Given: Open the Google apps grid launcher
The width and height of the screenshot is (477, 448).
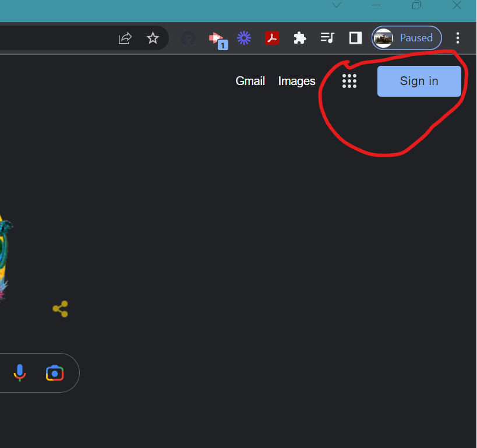Looking at the screenshot, I should [349, 81].
